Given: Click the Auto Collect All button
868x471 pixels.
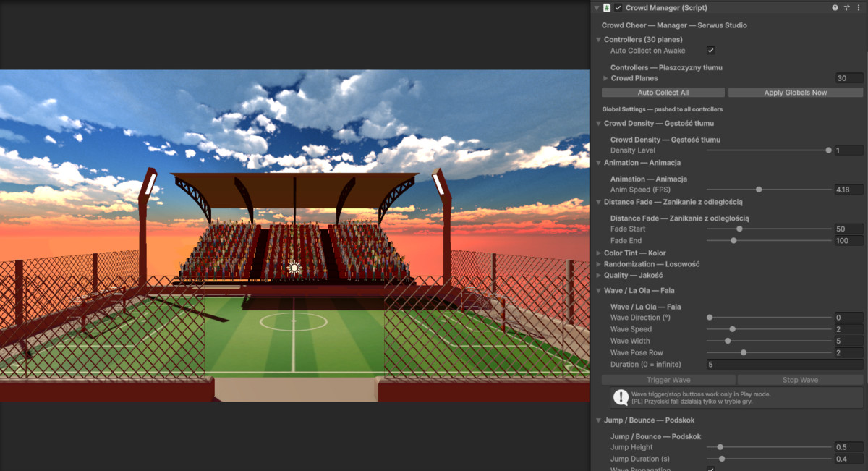Looking at the screenshot, I should (663, 93).
